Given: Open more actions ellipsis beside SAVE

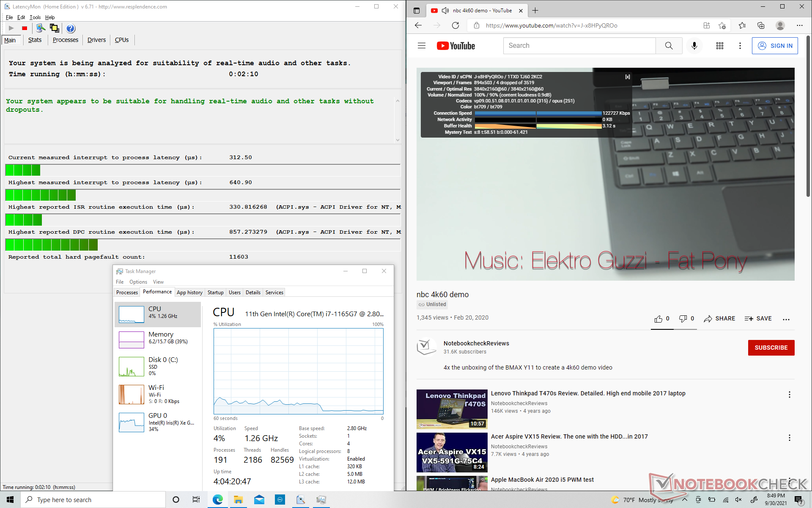Looking at the screenshot, I should 786,319.
